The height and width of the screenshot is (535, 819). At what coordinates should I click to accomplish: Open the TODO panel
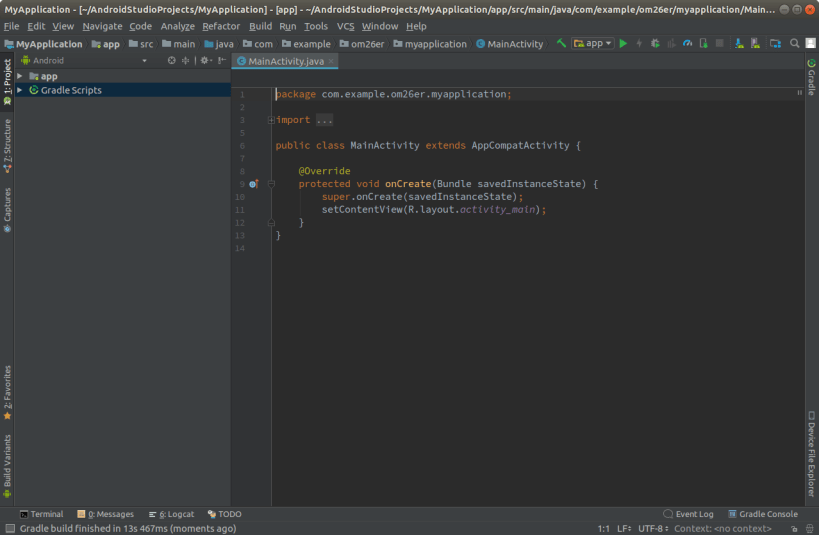pos(225,514)
